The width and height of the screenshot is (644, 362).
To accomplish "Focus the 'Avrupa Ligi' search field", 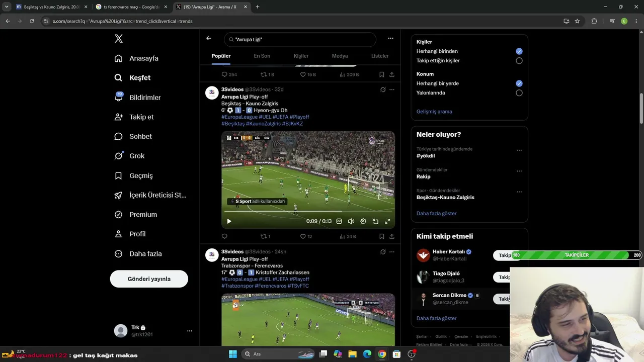I will [300, 39].
